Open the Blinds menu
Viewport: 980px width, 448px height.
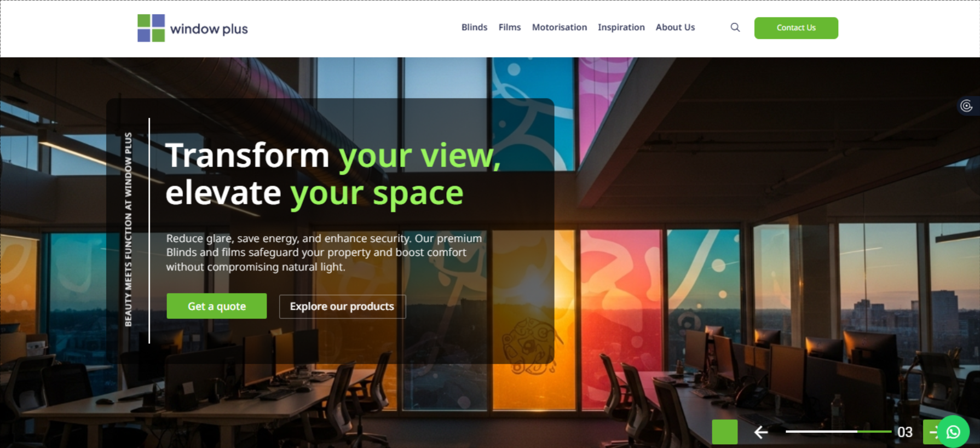coord(474,27)
